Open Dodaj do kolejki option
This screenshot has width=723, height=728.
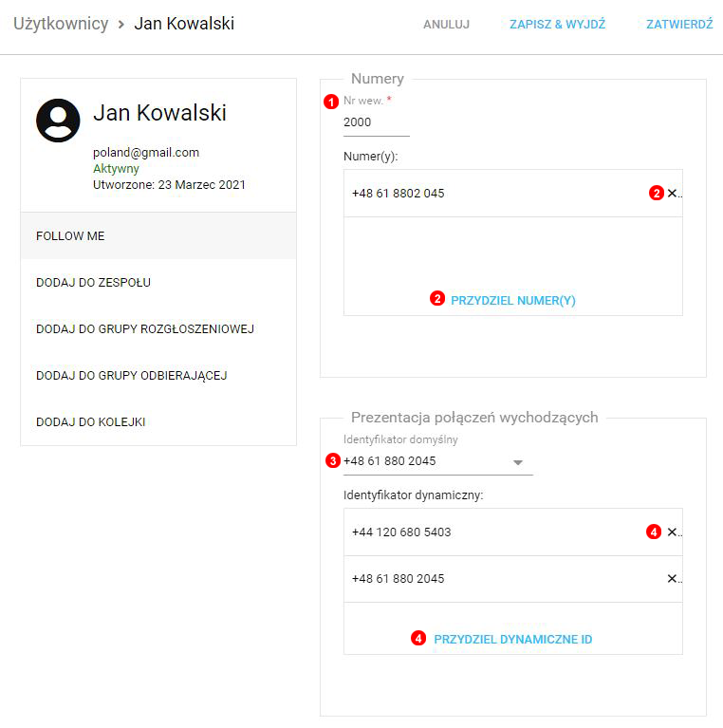pos(158,422)
